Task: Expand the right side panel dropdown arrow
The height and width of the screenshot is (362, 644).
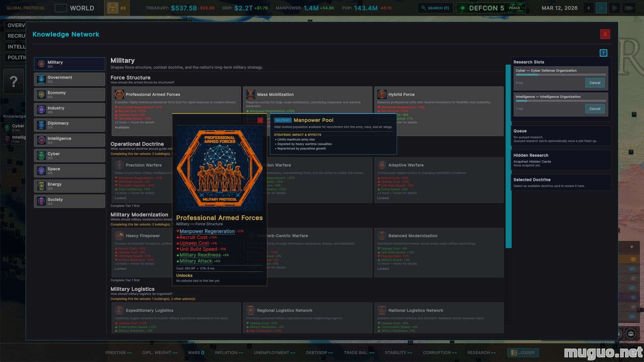Action: tap(632, 247)
